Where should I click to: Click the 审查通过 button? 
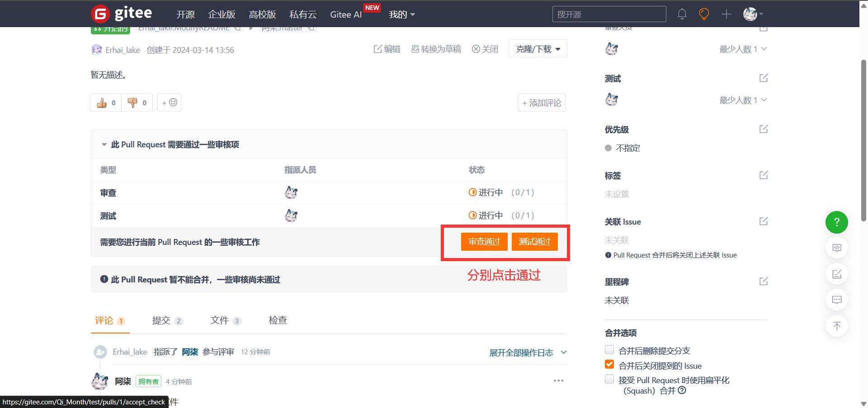(484, 242)
